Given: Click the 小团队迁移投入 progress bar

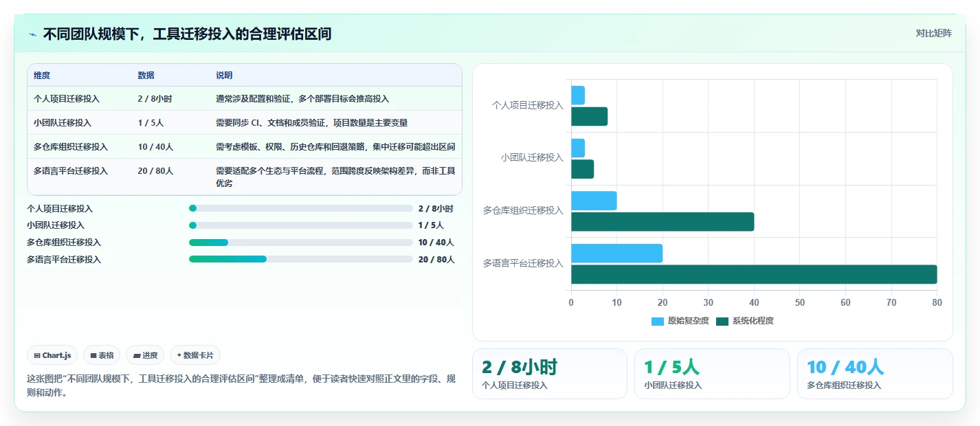Looking at the screenshot, I should 301,225.
